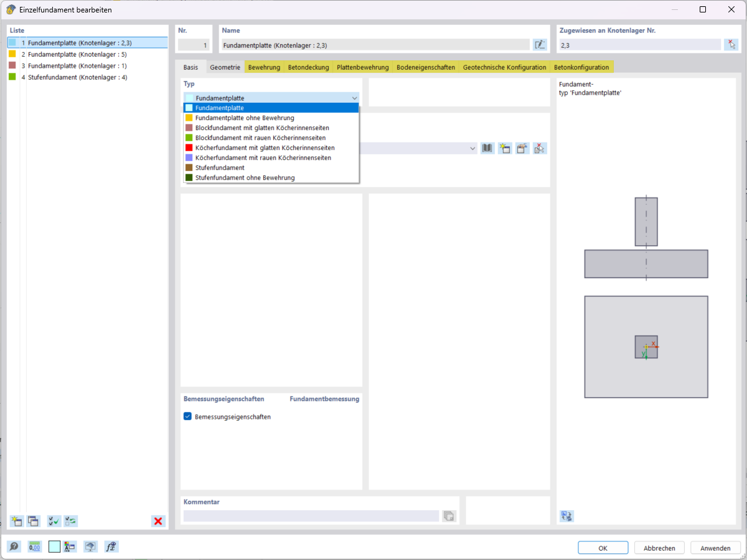Select 'Fundamentplatte' highlighted option in dropdown
Viewport: 747px width, 560px height.
tap(271, 108)
